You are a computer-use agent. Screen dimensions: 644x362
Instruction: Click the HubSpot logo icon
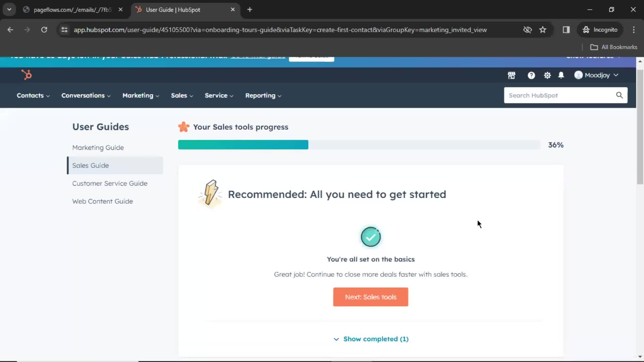click(x=27, y=75)
